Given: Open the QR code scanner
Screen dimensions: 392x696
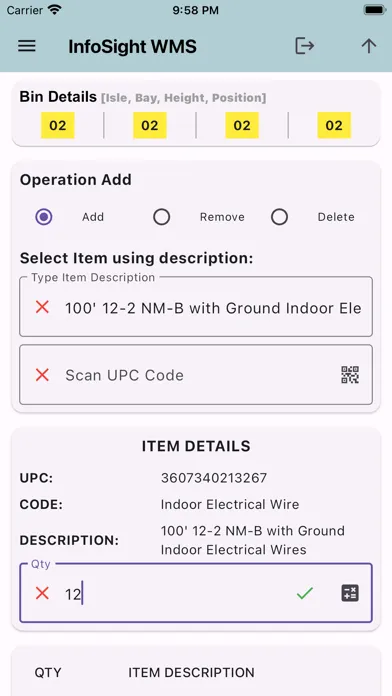Looking at the screenshot, I should pos(350,375).
